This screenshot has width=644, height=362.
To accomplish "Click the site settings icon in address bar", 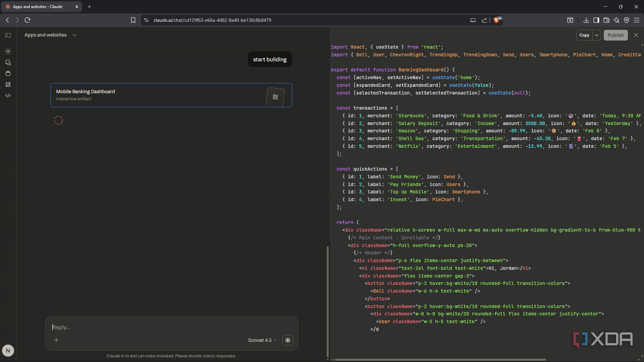I will [146, 20].
